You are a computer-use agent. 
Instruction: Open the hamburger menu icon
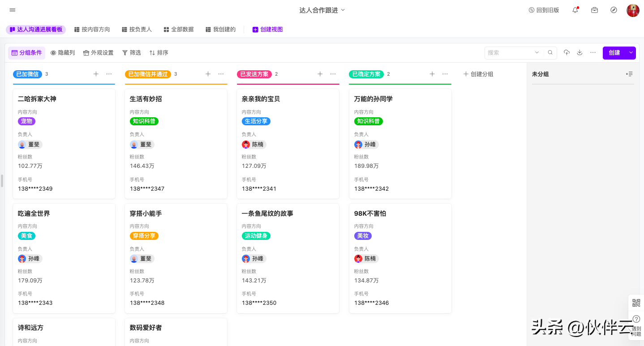12,10
